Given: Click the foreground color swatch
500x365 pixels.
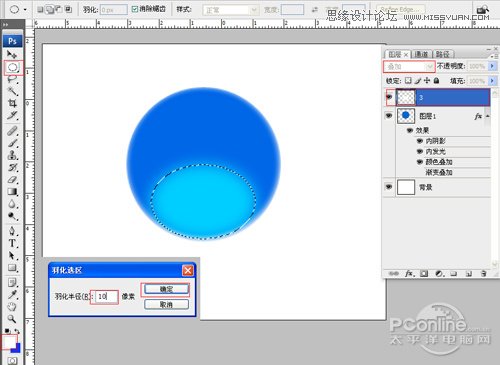Looking at the screenshot, I should point(9,341).
